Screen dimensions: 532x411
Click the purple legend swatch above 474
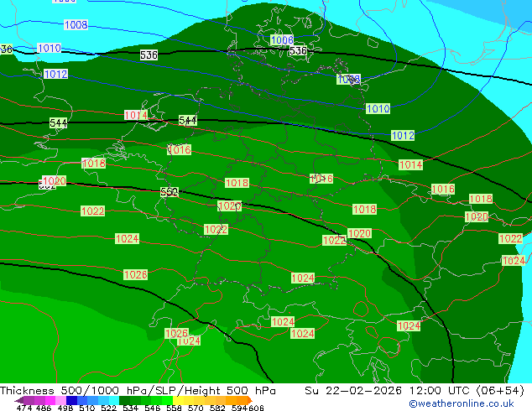(29, 400)
